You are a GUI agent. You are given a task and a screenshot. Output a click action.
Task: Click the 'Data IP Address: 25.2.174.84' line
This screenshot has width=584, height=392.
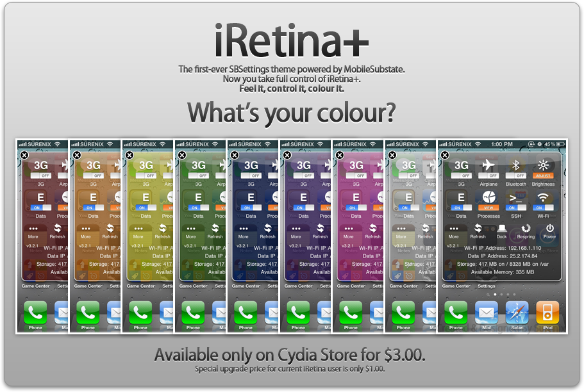pos(503,256)
